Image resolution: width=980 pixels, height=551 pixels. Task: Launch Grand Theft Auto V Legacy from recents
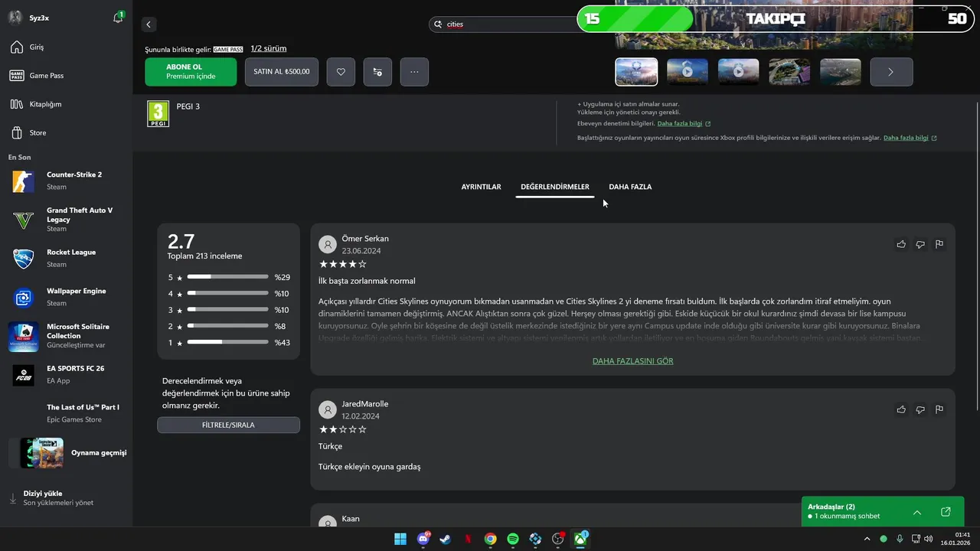[x=66, y=220]
